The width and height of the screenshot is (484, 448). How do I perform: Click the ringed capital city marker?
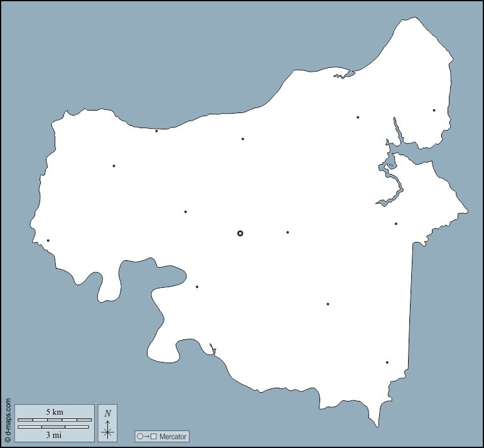point(240,233)
